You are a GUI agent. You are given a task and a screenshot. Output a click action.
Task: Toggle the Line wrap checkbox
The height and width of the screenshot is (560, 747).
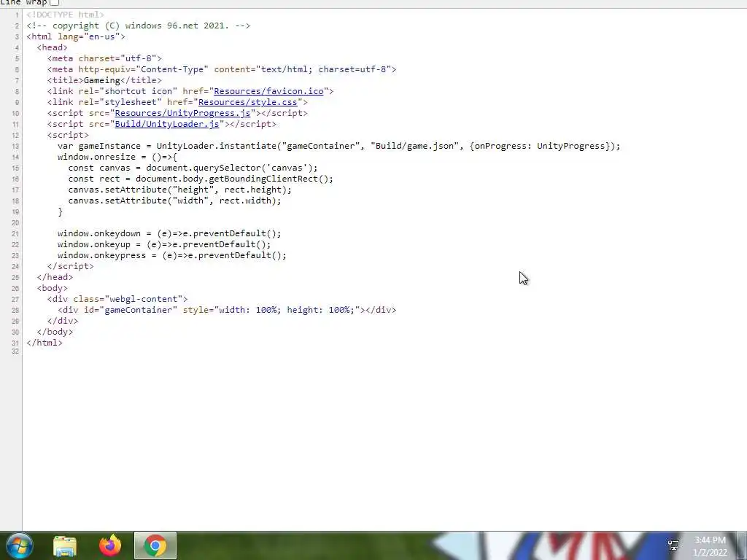pos(55,2)
